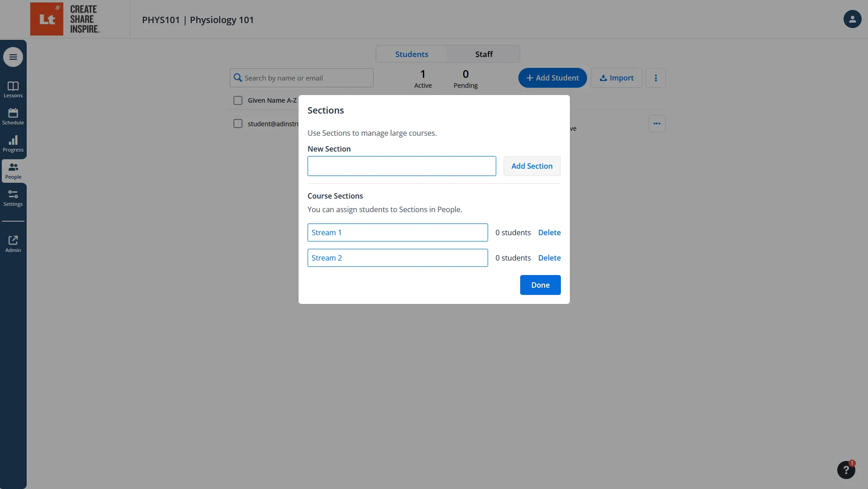Edit the Stream 2 section name

tap(398, 258)
